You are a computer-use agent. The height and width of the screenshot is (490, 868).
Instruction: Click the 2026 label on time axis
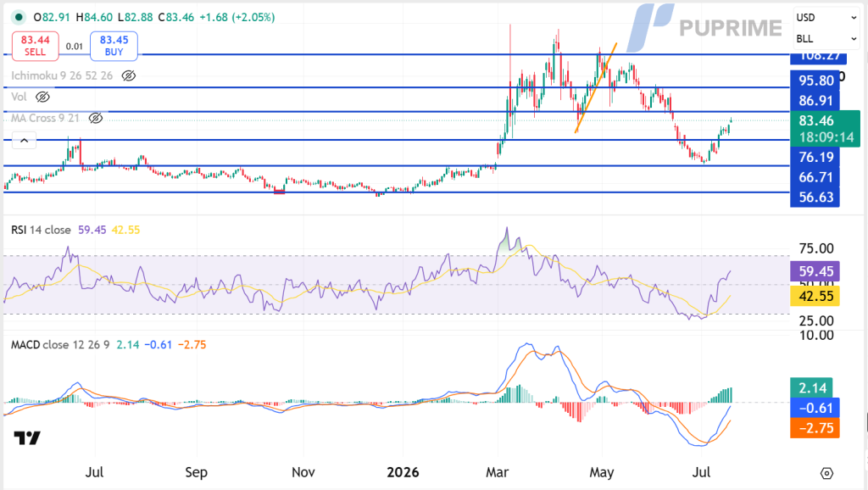pos(403,472)
